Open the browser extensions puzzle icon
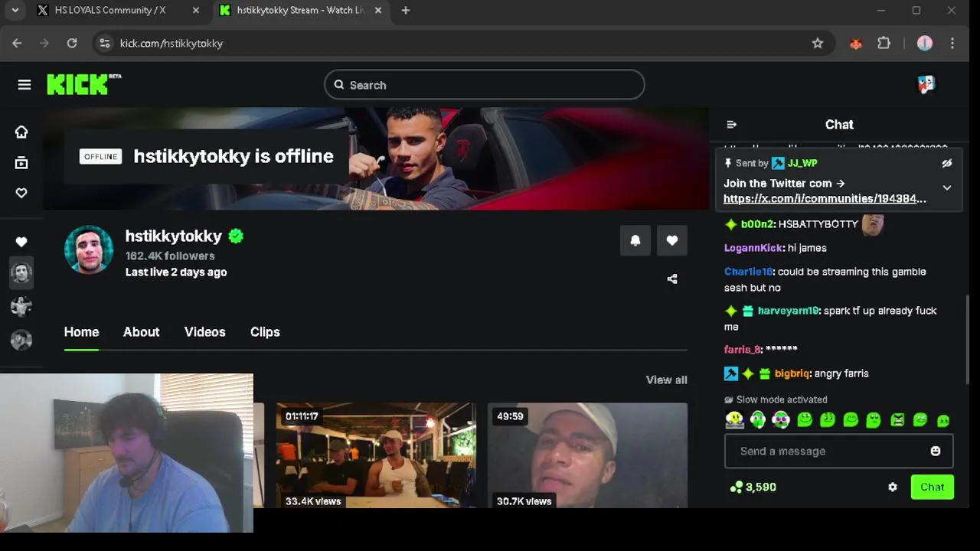Viewport: 980px width, 551px height. pyautogui.click(x=884, y=44)
